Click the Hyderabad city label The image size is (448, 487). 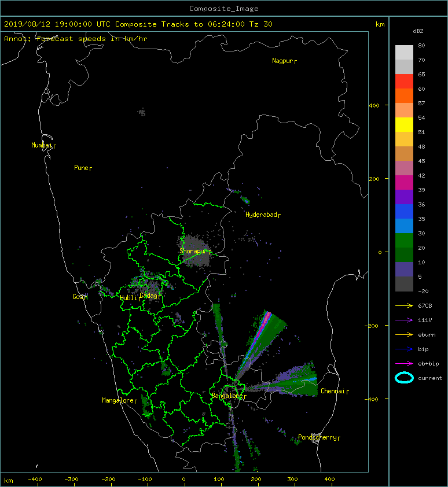click(263, 215)
